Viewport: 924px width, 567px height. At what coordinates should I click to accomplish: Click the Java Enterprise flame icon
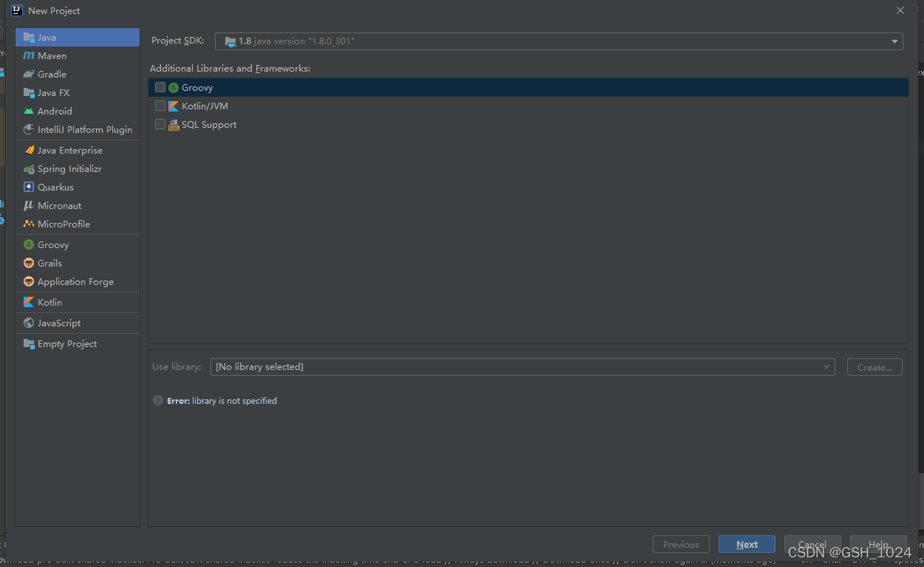tap(29, 150)
